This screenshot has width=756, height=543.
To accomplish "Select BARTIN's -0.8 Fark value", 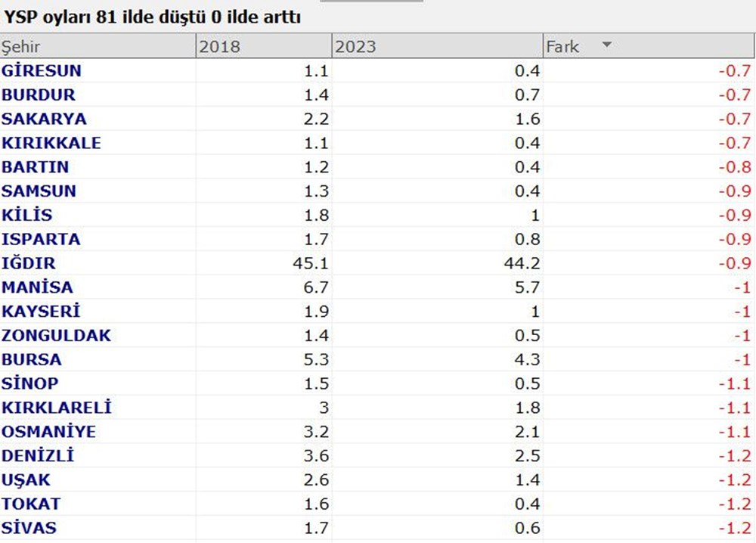I will [x=735, y=167].
